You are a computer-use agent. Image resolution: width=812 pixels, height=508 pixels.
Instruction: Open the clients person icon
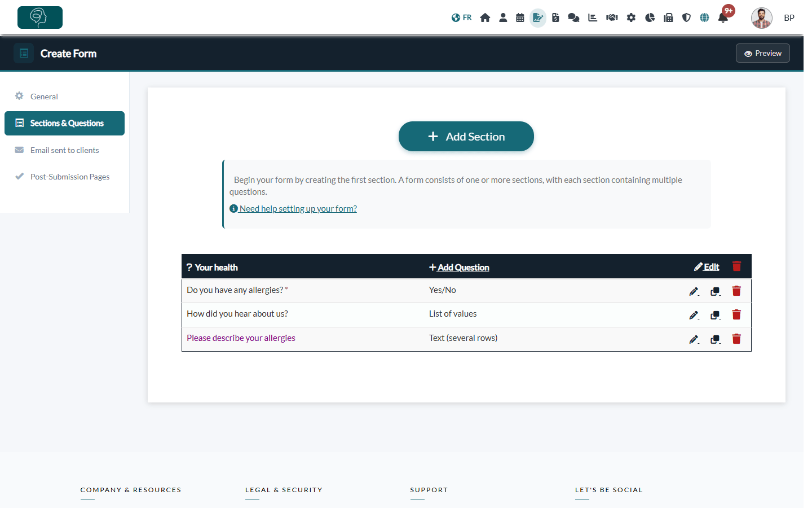pyautogui.click(x=503, y=17)
